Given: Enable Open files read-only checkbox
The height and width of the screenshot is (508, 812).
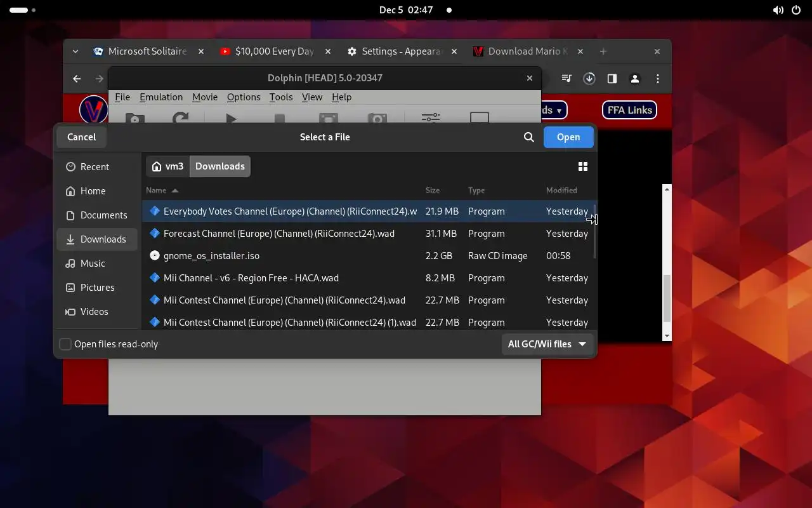Looking at the screenshot, I should tap(65, 344).
